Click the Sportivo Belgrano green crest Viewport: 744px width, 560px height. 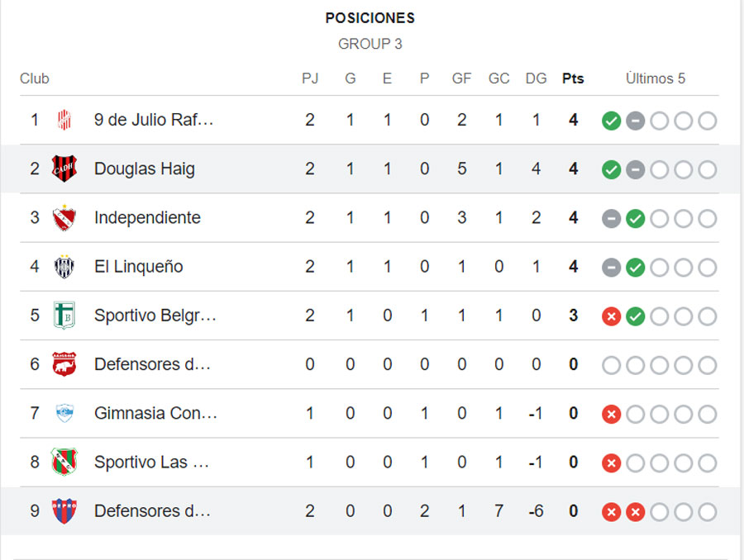[x=64, y=316]
